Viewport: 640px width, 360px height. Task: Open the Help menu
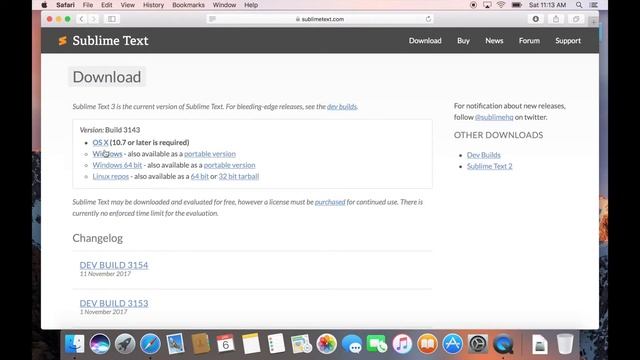click(x=251, y=5)
